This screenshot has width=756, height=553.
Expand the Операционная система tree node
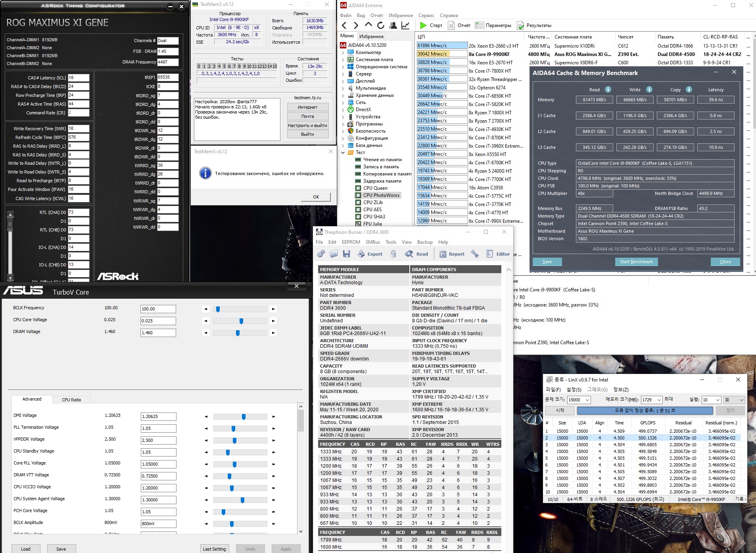coord(343,67)
